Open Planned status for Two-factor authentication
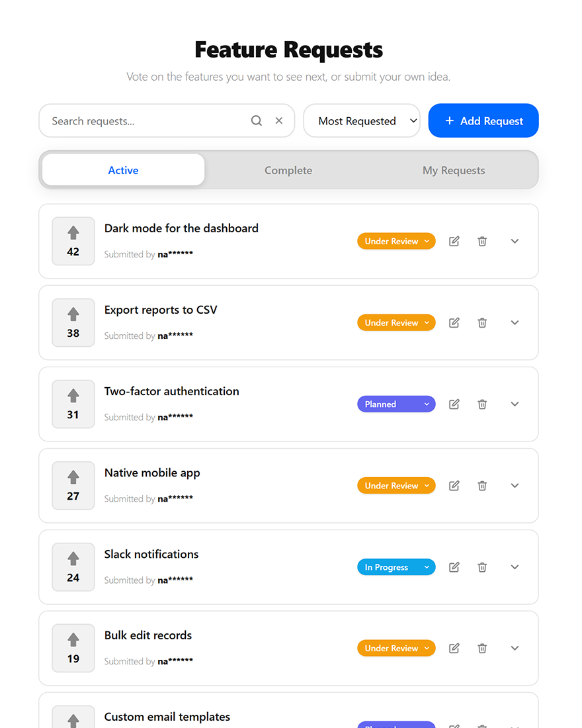The image size is (582, 728). pyautogui.click(x=396, y=404)
